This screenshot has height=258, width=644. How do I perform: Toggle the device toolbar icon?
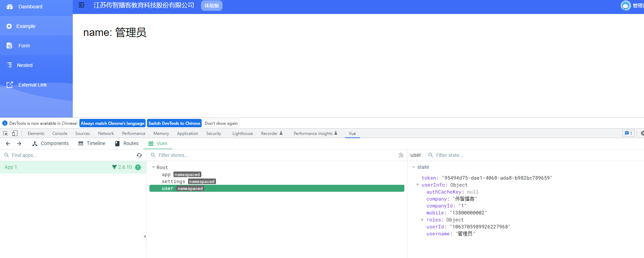pos(15,134)
